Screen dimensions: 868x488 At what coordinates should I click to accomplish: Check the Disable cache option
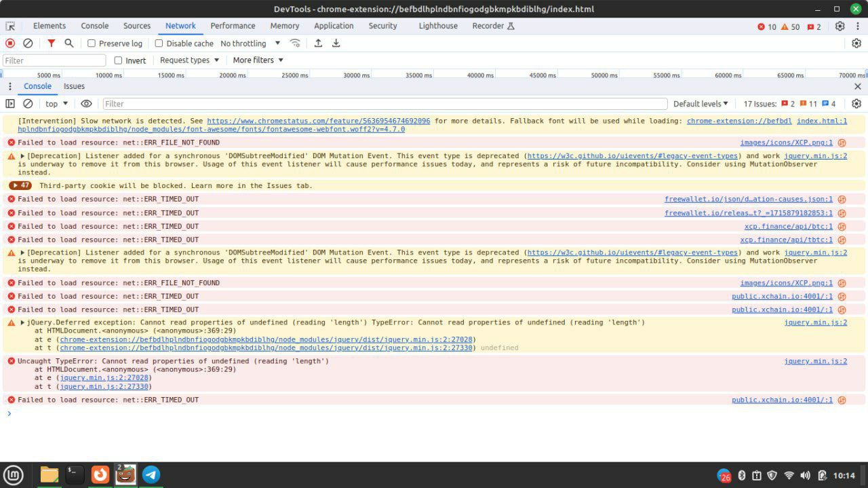pyautogui.click(x=159, y=43)
